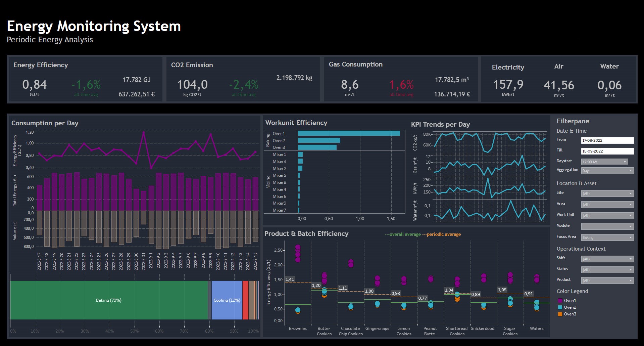Open the Site filter dropdown
This screenshot has height=346, width=644.
pos(607,193)
